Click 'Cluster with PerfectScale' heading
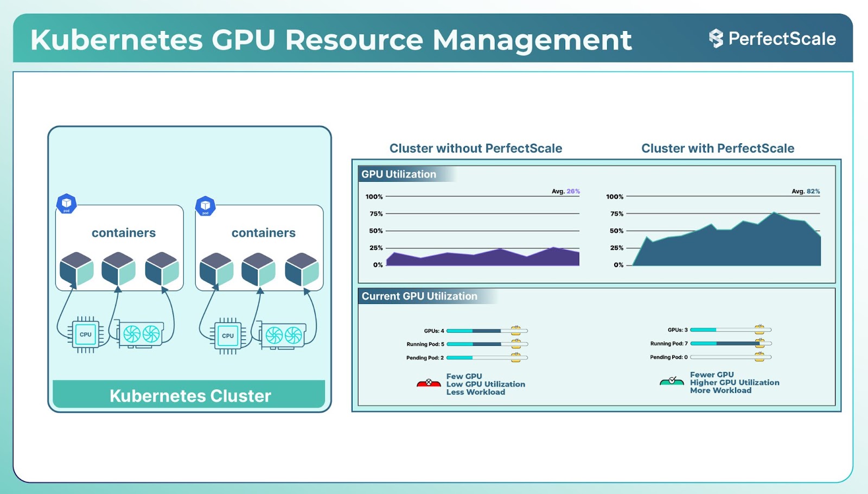The width and height of the screenshot is (868, 494). coord(718,148)
